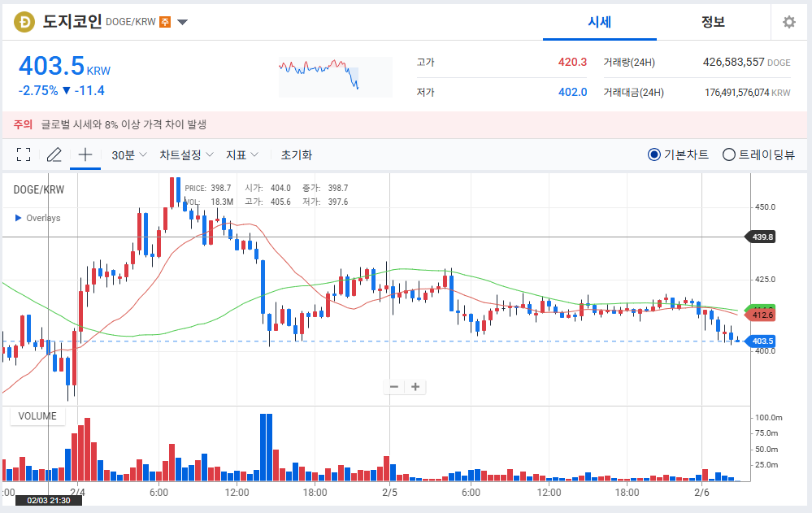Click the fullscreen chart icon
The image size is (812, 513).
(23, 154)
